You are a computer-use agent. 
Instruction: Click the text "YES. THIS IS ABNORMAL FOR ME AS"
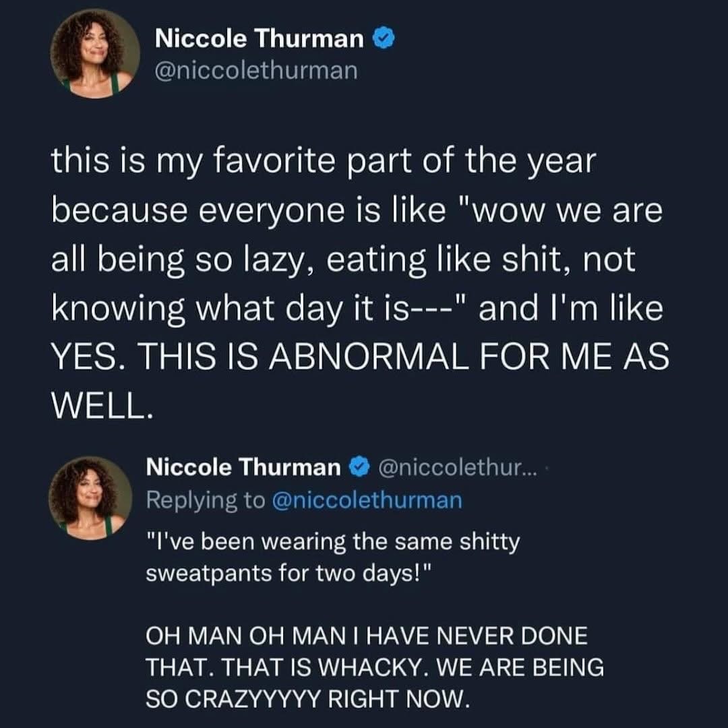360,357
